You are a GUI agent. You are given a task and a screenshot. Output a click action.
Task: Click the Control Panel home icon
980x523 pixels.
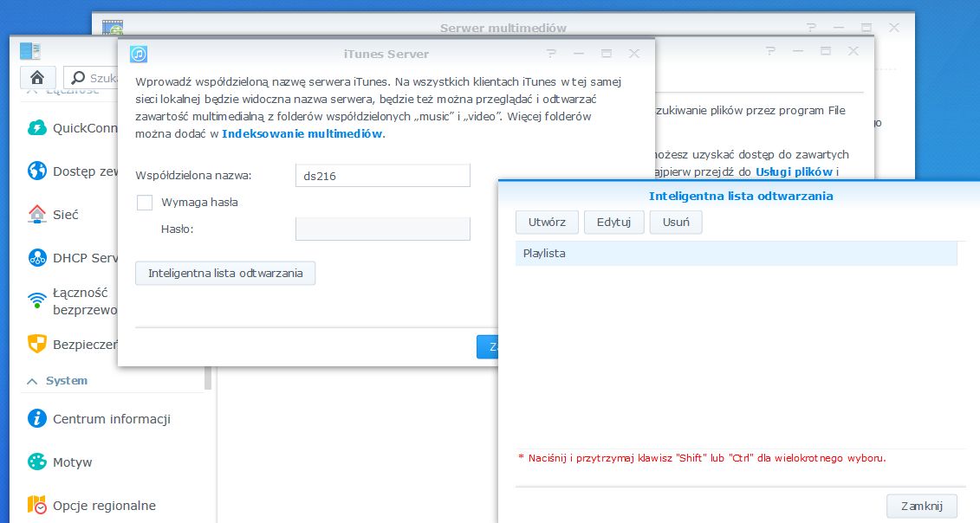[37, 77]
